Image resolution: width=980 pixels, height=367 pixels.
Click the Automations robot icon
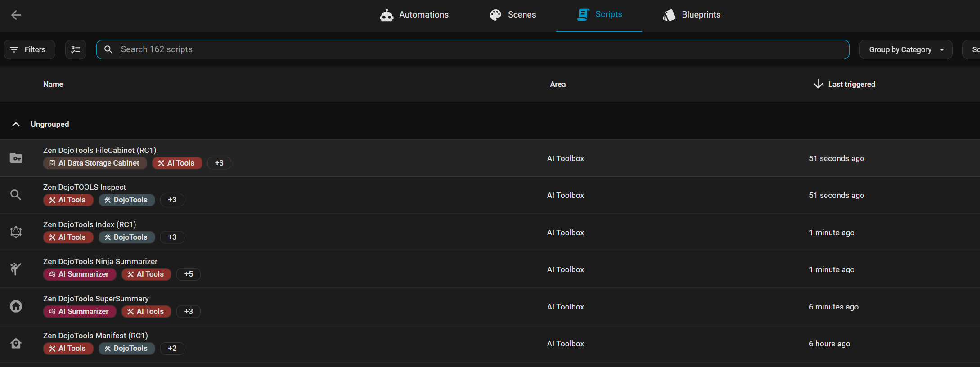tap(387, 15)
